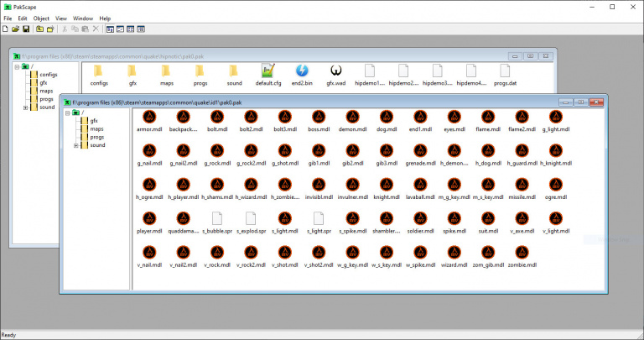The image size is (644, 340).
Task: Click the New pak file toolbar icon
Action: coord(6,29)
